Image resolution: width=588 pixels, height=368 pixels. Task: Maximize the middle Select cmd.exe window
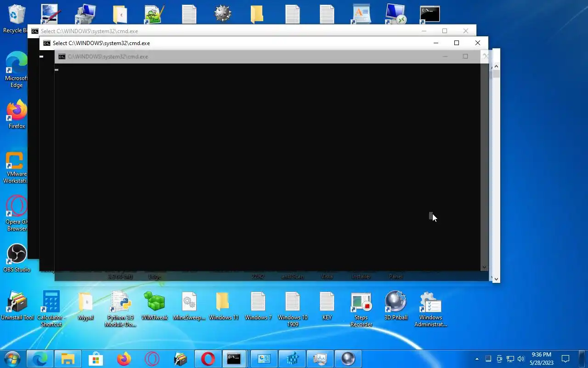(x=457, y=43)
